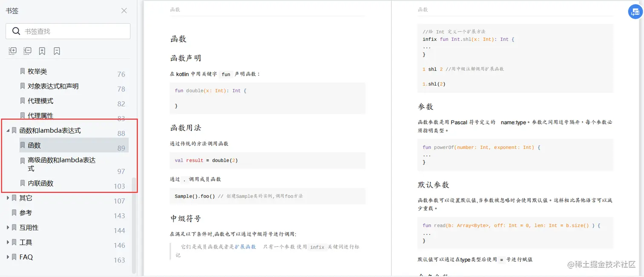Click the add bookmark icon in the toolbar
Screen dimensions: 644x277
(x=42, y=51)
